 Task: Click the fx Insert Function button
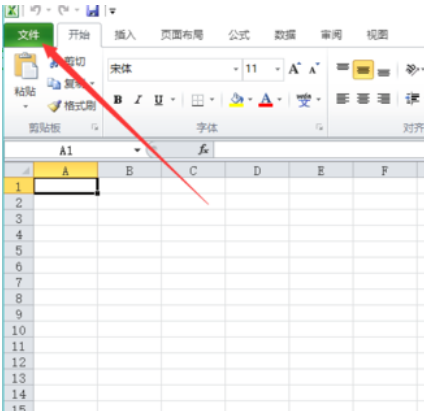(x=204, y=150)
